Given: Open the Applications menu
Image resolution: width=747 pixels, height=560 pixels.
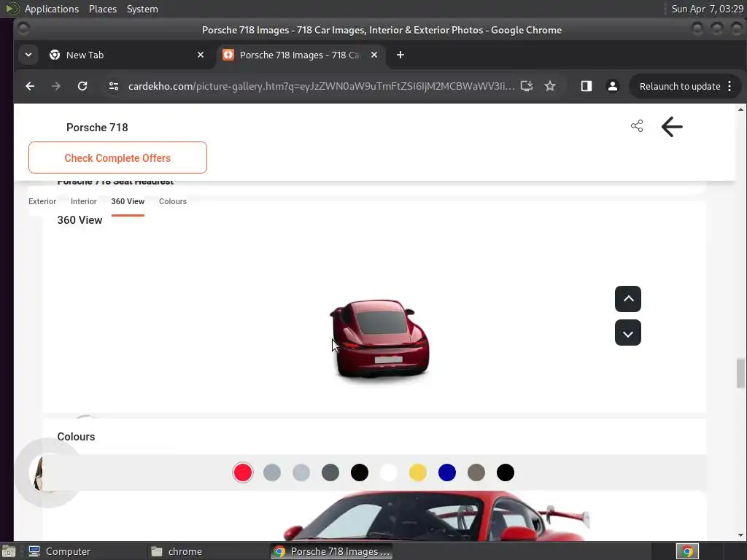Looking at the screenshot, I should tap(52, 9).
